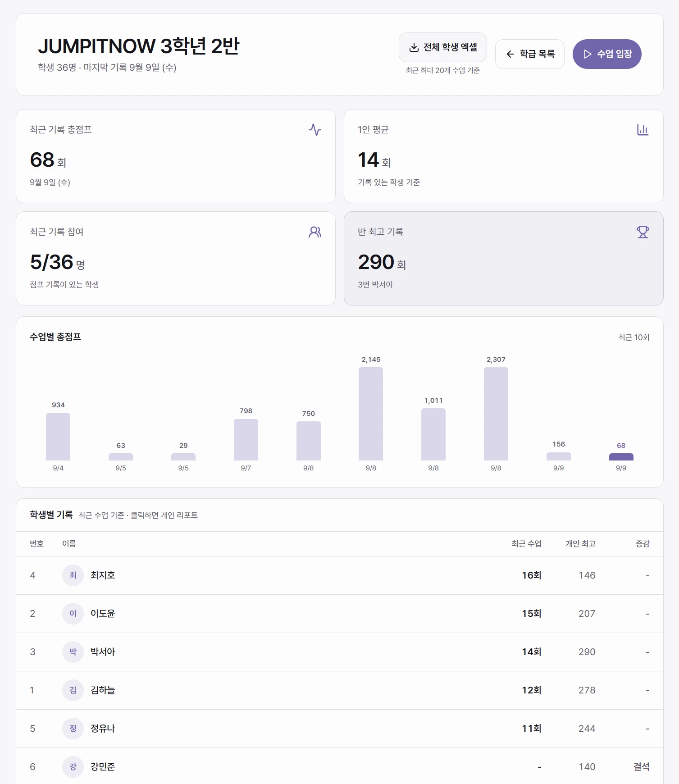Select the 강민준 student name
The image size is (679, 784).
[103, 767]
